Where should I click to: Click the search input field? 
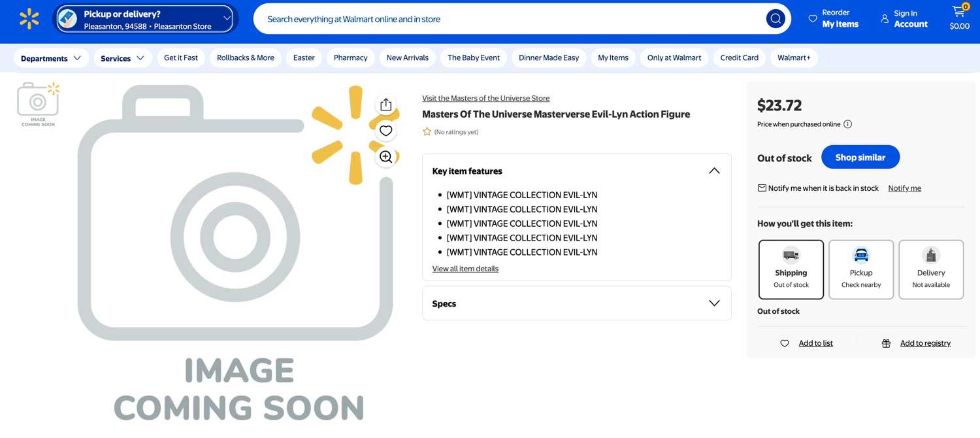tap(510, 19)
